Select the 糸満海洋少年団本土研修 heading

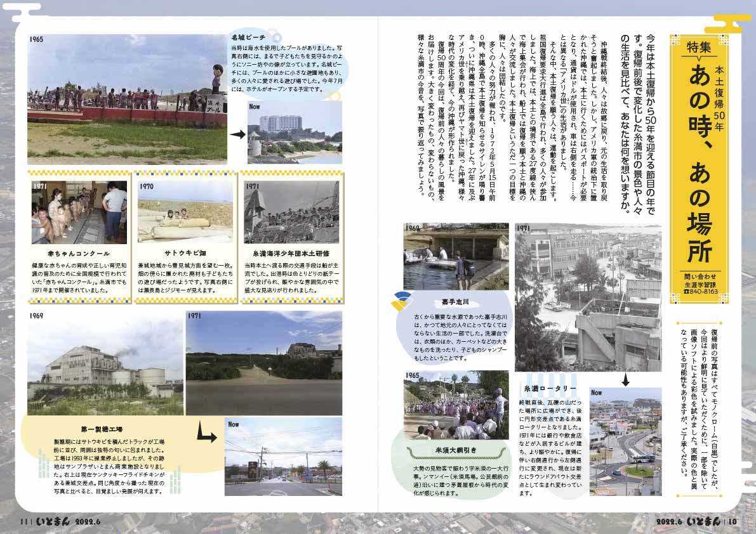point(291,253)
